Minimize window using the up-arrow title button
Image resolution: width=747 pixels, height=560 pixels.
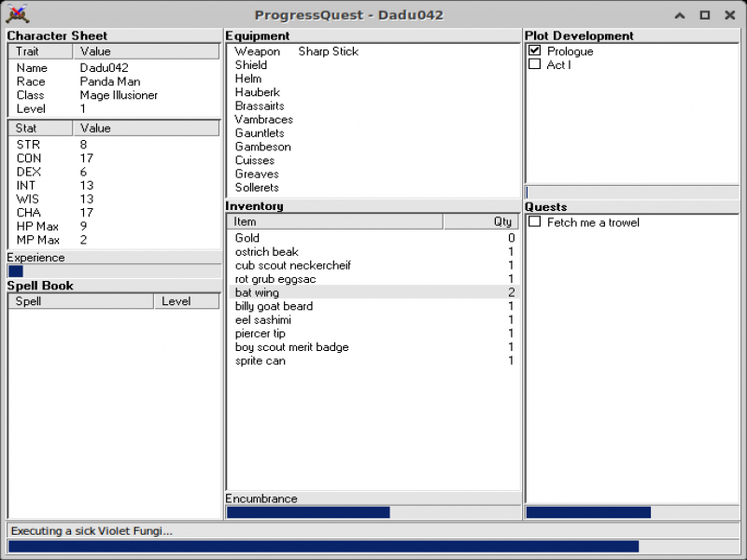[x=680, y=15]
